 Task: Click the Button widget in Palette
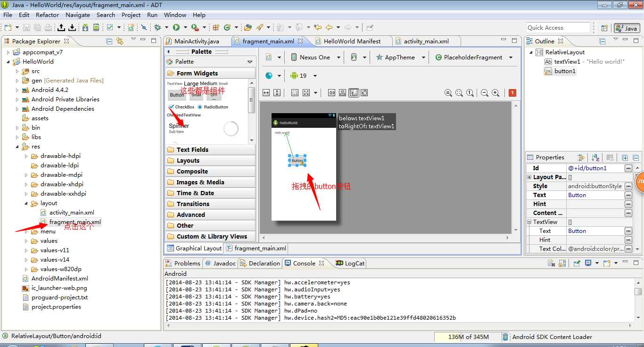[x=177, y=95]
